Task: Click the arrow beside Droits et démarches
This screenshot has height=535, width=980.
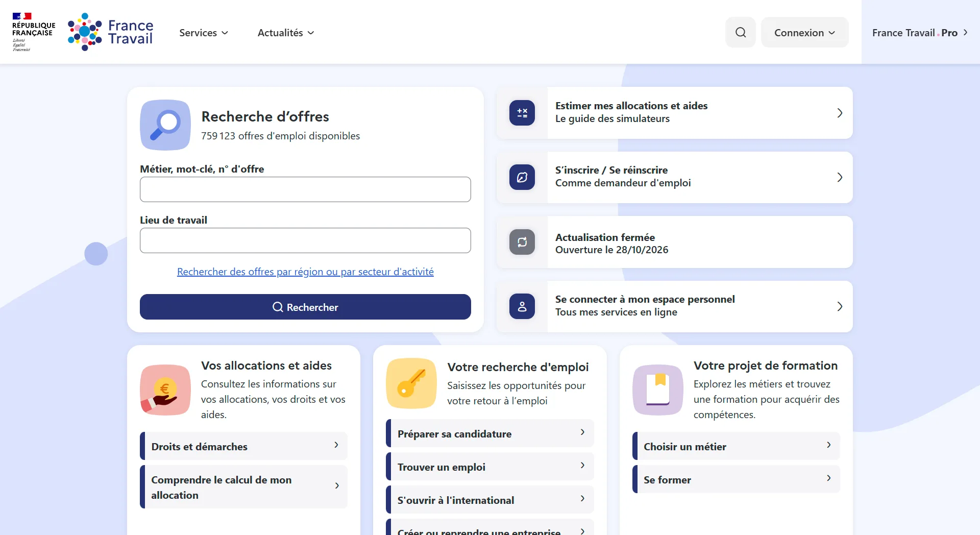Action: [x=336, y=445]
